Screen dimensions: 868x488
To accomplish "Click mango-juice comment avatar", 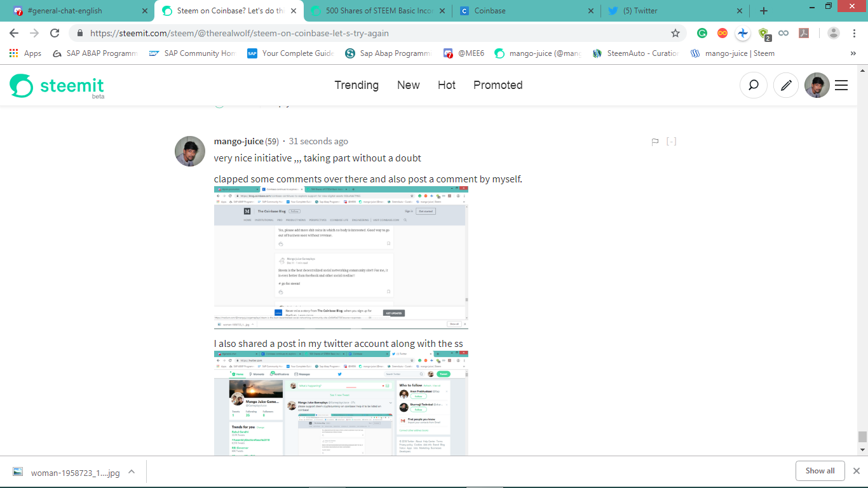I will click(x=190, y=151).
